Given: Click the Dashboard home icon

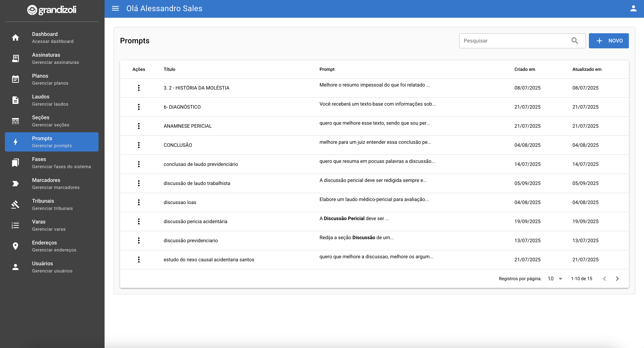Looking at the screenshot, I should click(x=15, y=38).
